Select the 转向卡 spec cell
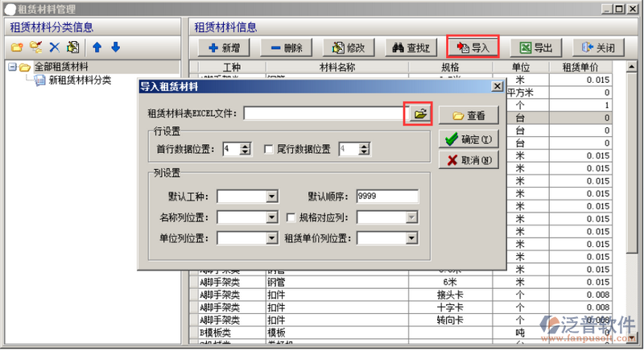 [x=450, y=320]
